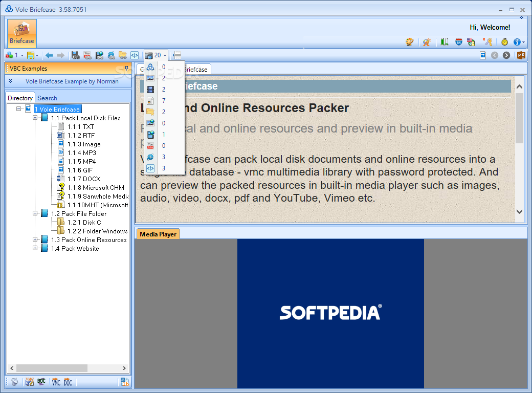The width and height of the screenshot is (532, 393).
Task: Click the tree horizontal scrollbar thumb
Action: (52, 368)
